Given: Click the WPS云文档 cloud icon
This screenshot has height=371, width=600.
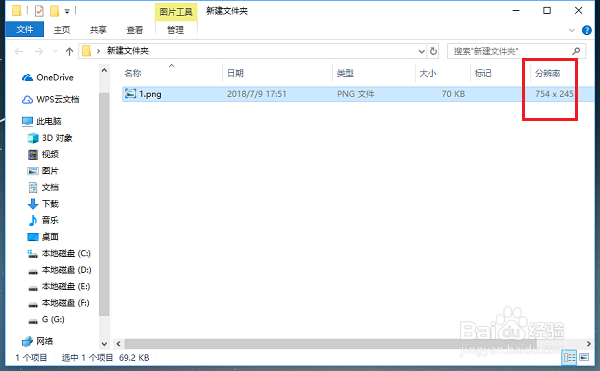Looking at the screenshot, I should (27, 100).
